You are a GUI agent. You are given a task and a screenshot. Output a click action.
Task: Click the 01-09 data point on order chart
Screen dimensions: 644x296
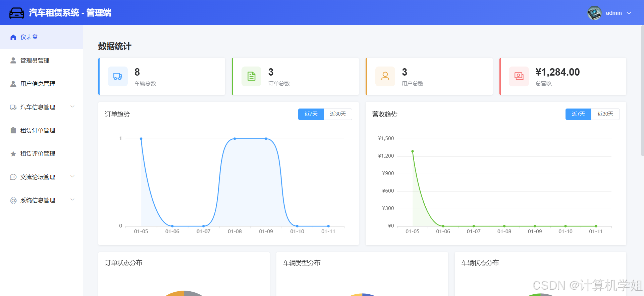coord(266,139)
